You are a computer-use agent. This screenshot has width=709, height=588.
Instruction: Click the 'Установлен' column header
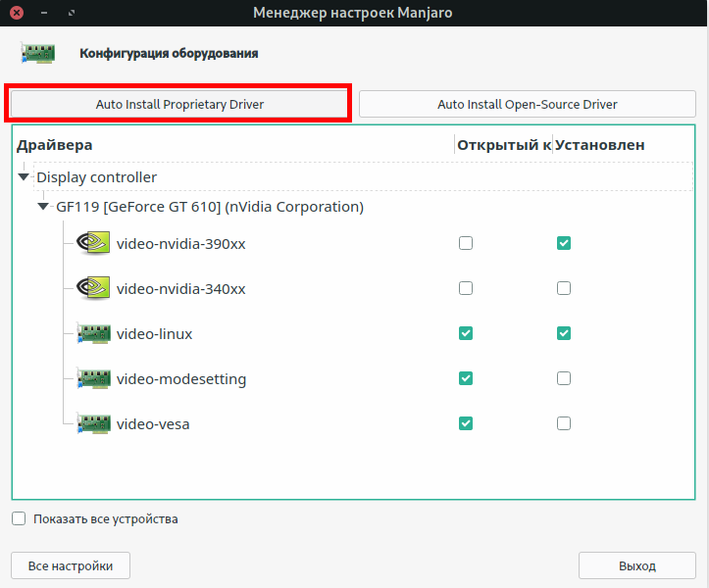tap(600, 145)
